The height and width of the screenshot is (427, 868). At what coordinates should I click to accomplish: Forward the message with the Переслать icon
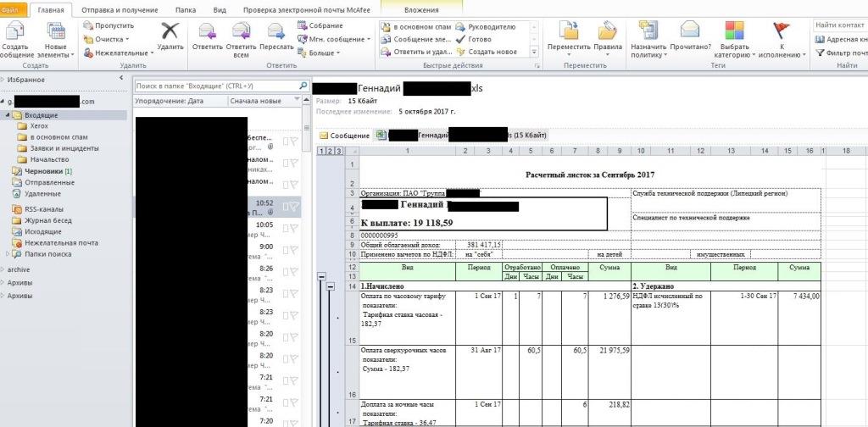point(276,30)
